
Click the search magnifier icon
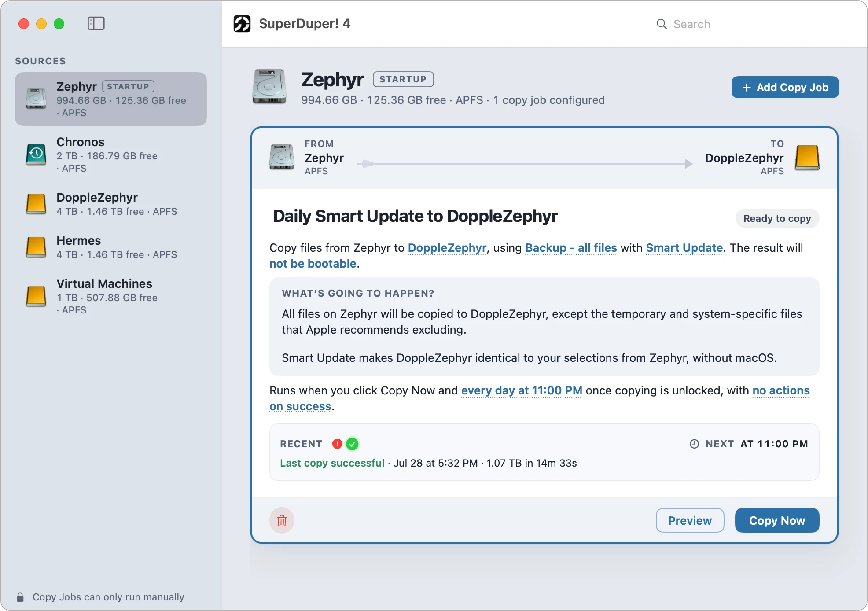coord(662,24)
